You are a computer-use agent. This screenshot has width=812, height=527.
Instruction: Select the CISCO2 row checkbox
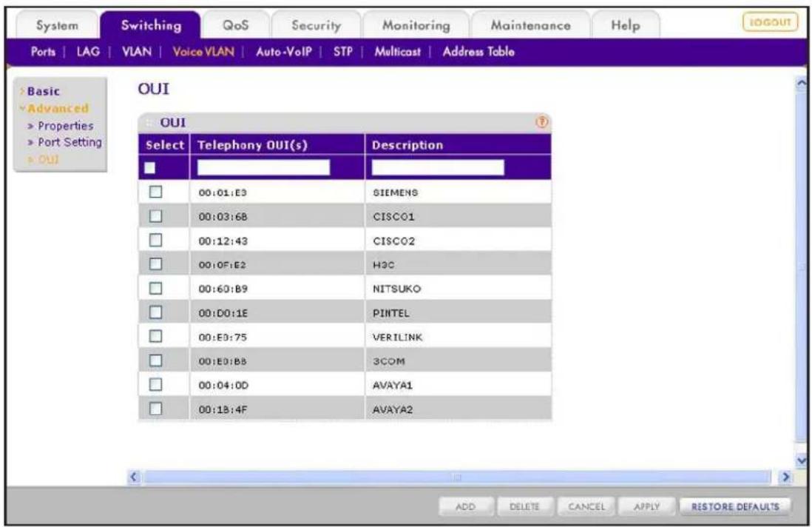tap(155, 240)
